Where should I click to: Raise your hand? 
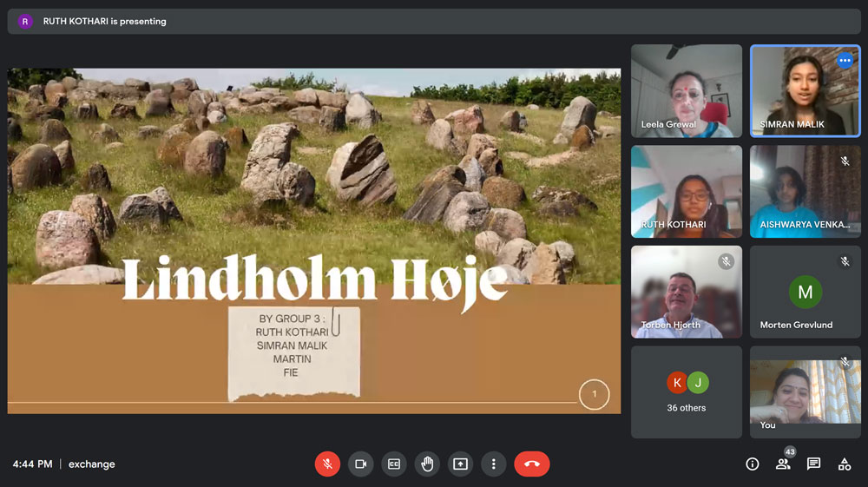[x=427, y=464]
